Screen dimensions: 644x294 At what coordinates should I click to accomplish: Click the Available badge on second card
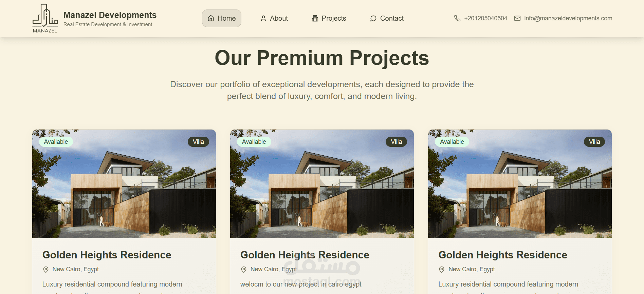pos(254,142)
